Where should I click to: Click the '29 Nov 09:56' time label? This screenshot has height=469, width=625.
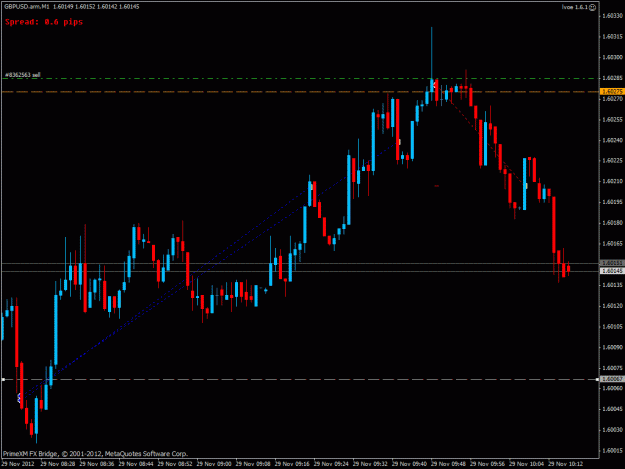487,464
